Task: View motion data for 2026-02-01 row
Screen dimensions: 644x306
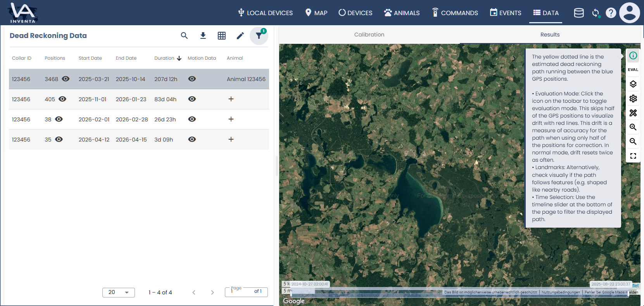Action: [x=192, y=119]
